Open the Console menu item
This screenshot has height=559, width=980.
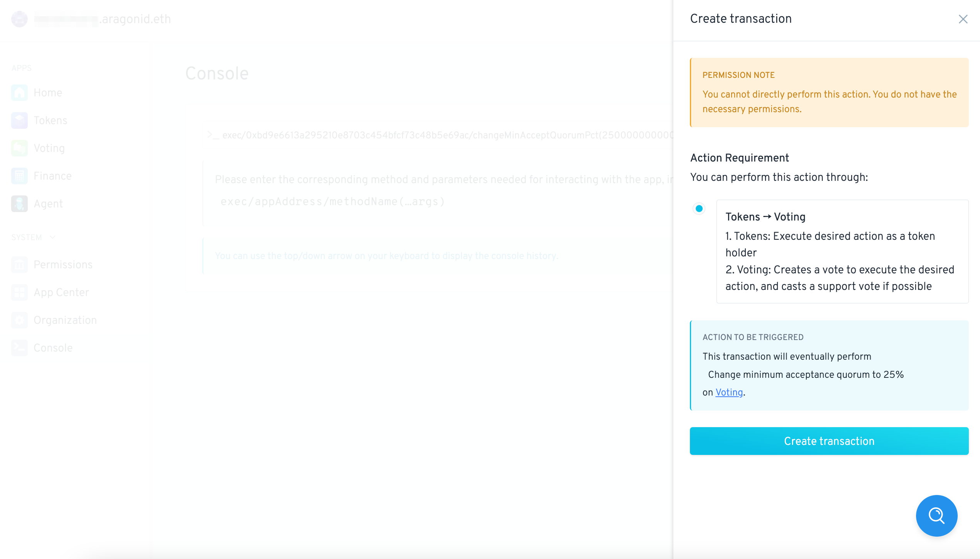(x=53, y=348)
